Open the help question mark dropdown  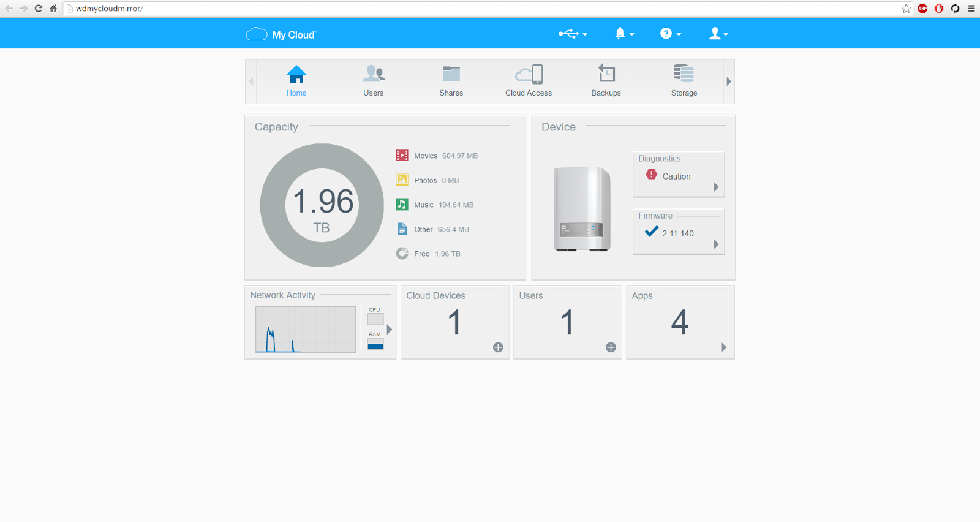click(x=670, y=34)
